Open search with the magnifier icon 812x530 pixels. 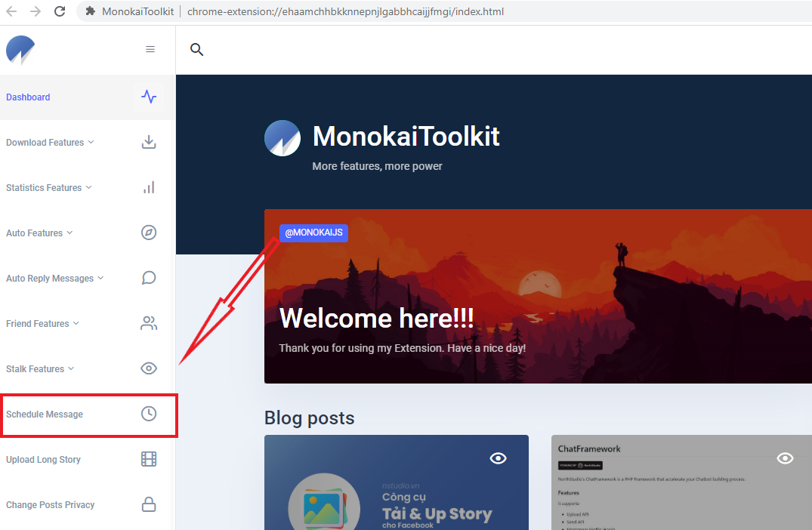coord(197,49)
